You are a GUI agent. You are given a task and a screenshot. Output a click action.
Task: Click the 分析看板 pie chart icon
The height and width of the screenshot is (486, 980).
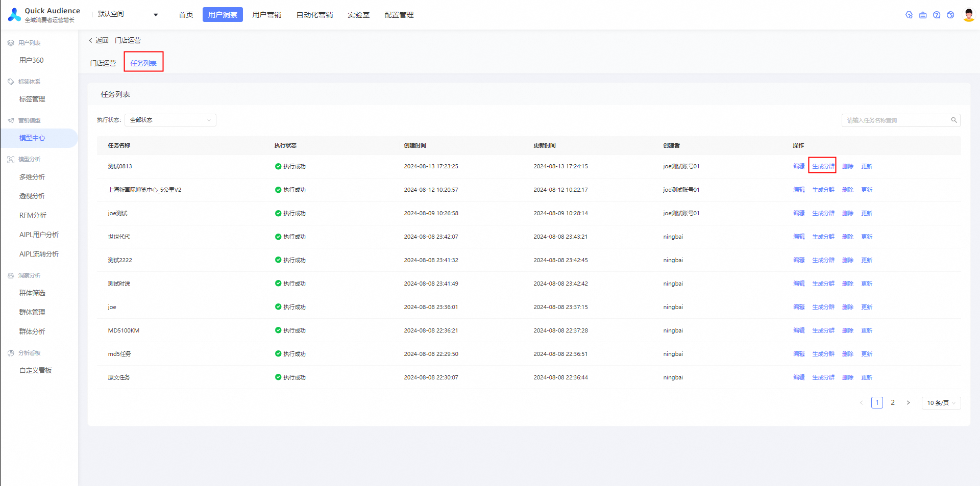click(x=11, y=353)
